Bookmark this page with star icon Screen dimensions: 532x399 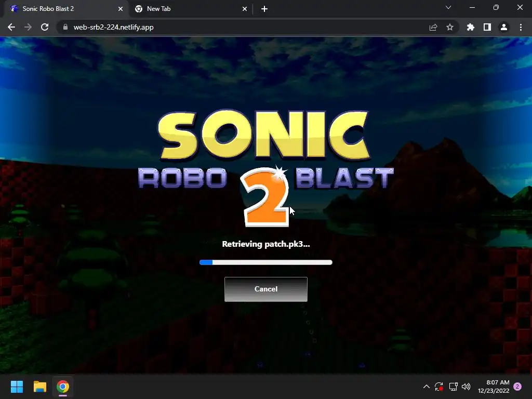coord(450,27)
